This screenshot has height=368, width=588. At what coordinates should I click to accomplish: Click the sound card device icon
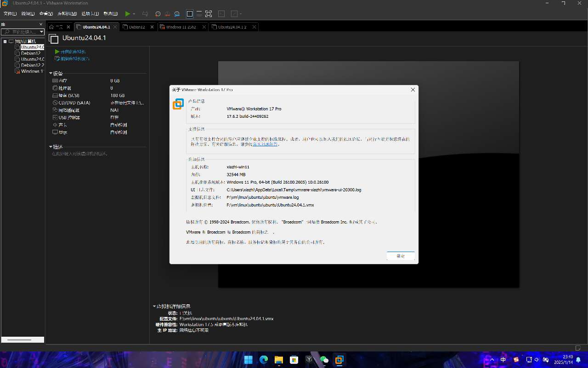point(55,125)
